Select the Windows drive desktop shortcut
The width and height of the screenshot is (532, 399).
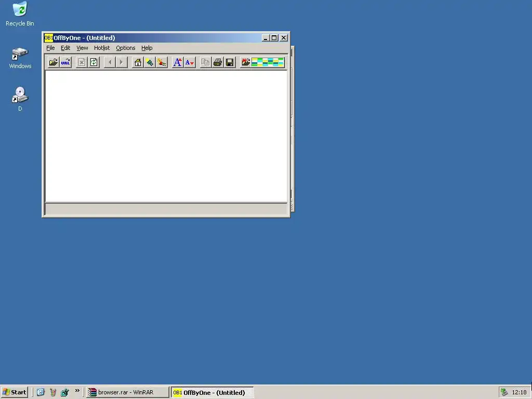coord(20,58)
